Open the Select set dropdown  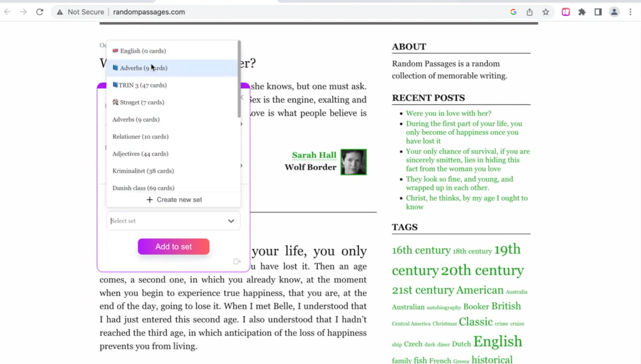(173, 221)
